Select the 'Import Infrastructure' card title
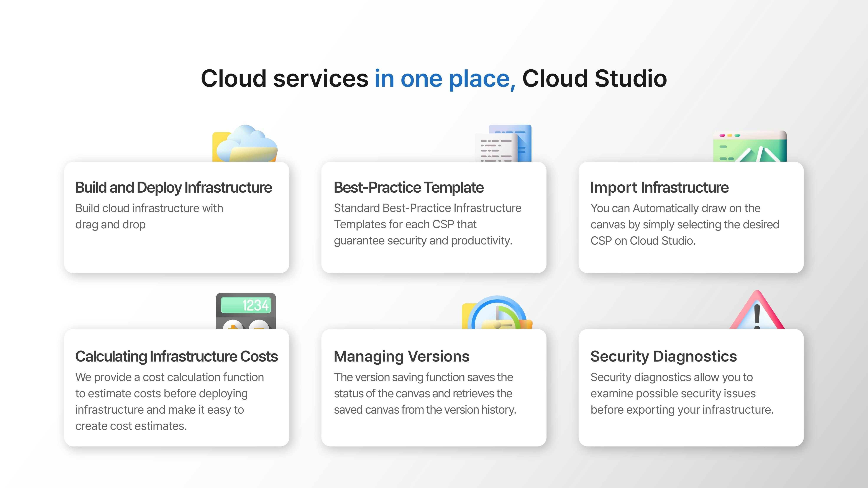Screen dimensions: 868x488 pyautogui.click(x=660, y=188)
